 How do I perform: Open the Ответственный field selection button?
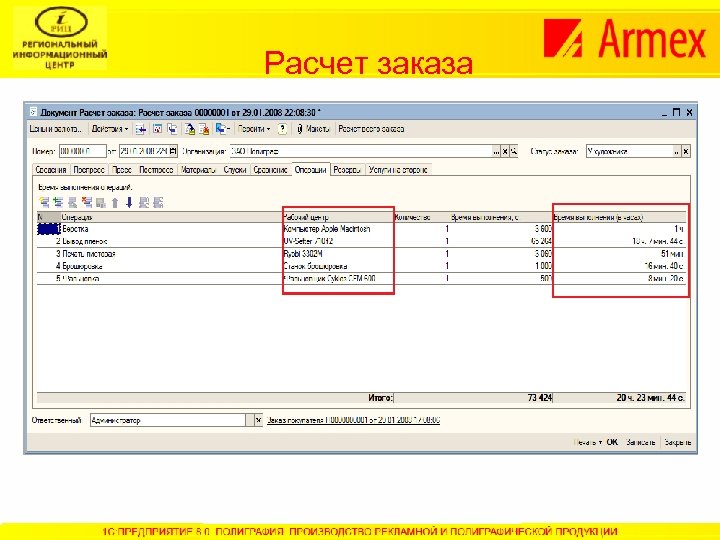tap(250, 420)
